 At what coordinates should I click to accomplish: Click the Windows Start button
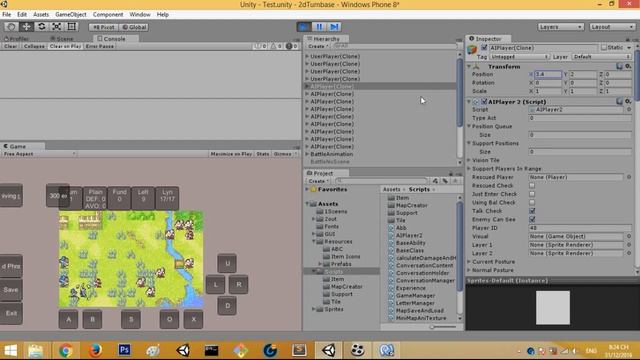coord(10,350)
